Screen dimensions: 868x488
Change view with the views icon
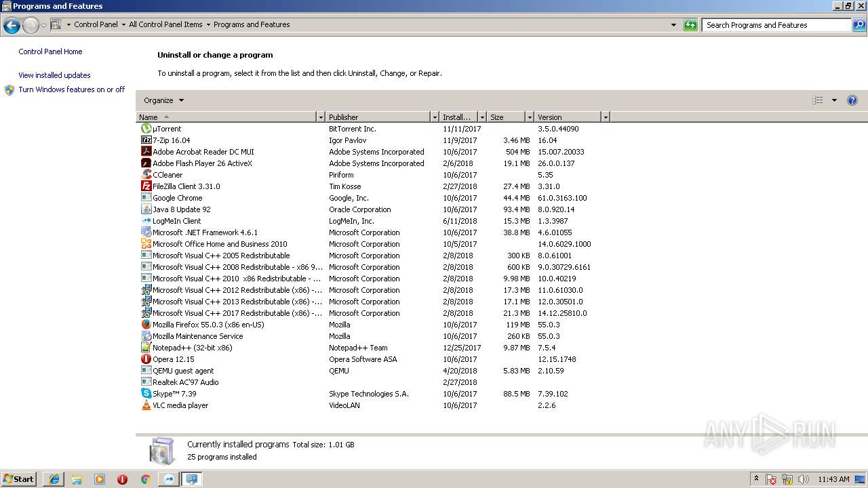point(818,100)
